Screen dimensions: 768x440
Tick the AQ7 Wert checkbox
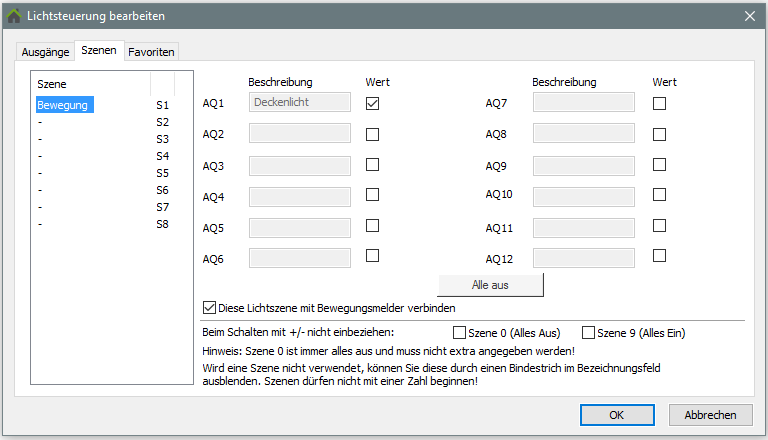(x=659, y=103)
